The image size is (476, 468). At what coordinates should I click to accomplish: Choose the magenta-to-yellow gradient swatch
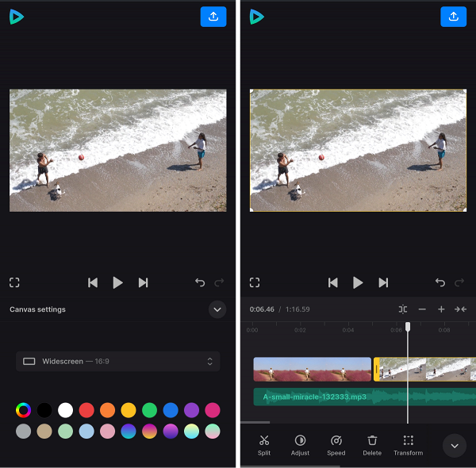coord(149,432)
